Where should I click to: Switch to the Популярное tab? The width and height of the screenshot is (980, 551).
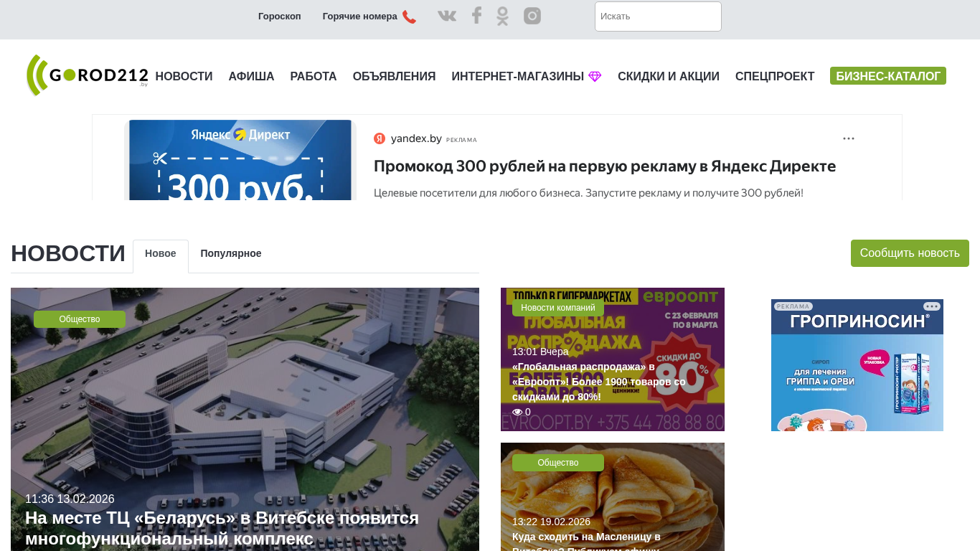pyautogui.click(x=231, y=253)
